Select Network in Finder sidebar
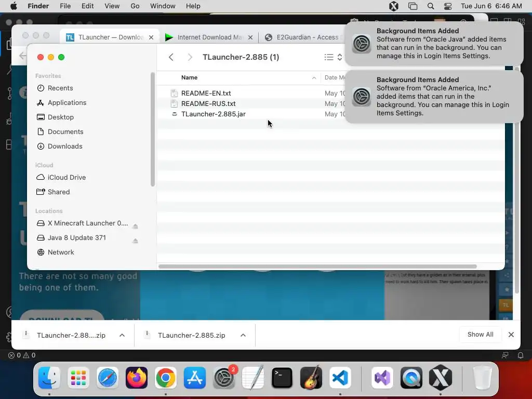 [61, 252]
